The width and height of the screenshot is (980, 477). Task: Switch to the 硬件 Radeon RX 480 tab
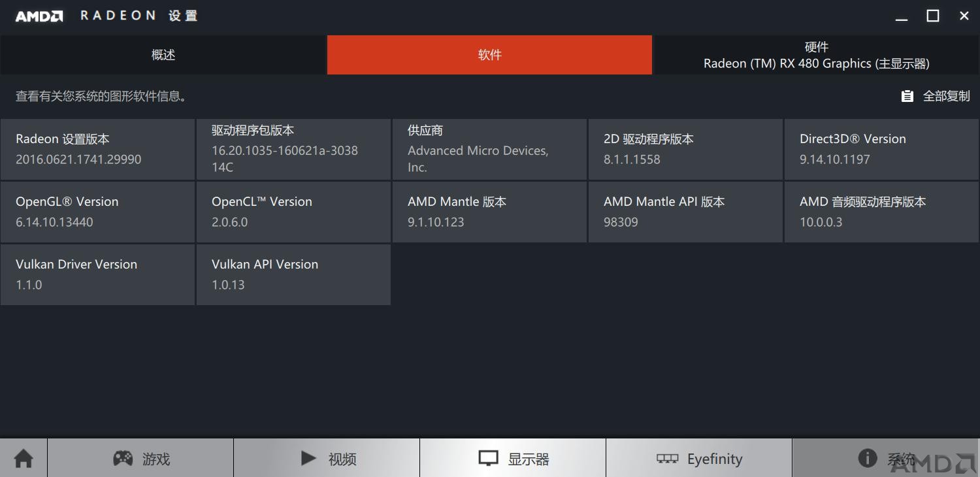816,55
